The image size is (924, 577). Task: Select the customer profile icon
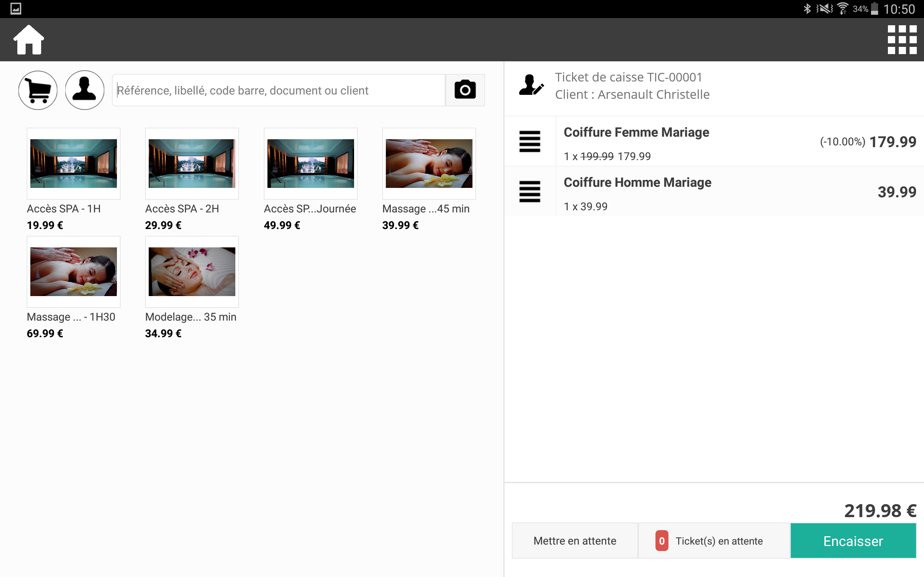(84, 90)
